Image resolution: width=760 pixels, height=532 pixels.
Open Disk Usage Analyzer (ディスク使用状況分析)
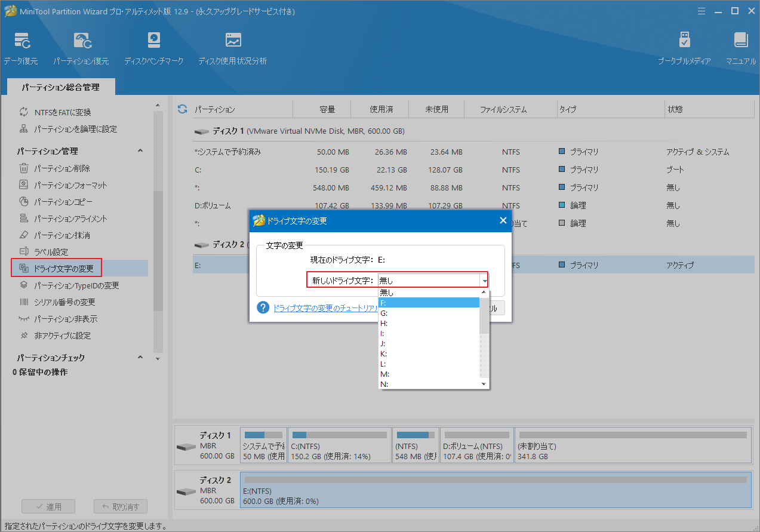coord(233,49)
